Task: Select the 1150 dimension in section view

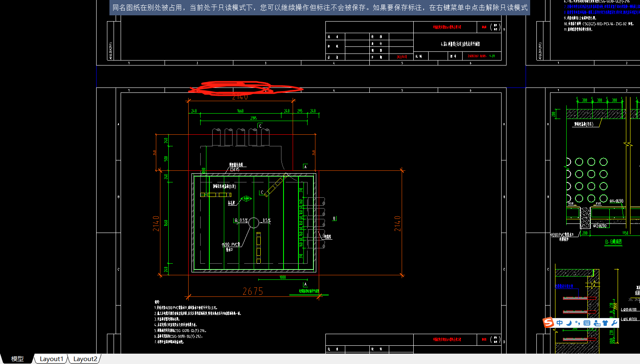Action: (625, 233)
